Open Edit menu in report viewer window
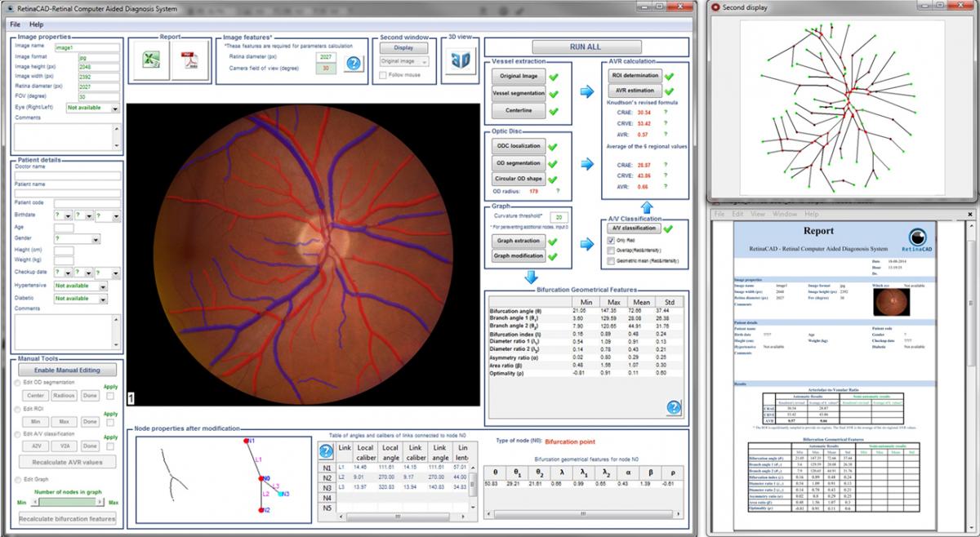This screenshot has width=980, height=537. (x=737, y=214)
